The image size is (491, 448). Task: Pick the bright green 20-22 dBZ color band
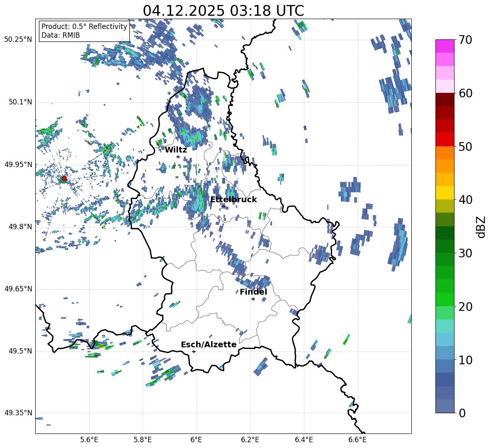click(445, 299)
